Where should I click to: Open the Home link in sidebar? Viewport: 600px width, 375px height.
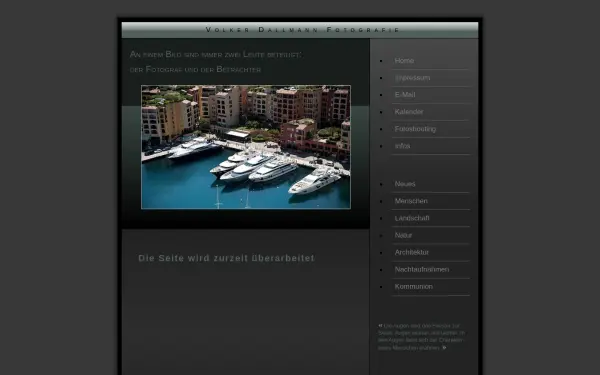coord(404,60)
